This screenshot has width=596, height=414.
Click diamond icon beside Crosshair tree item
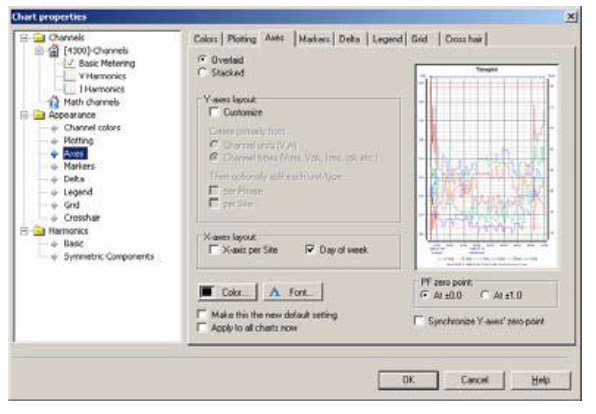click(x=54, y=218)
